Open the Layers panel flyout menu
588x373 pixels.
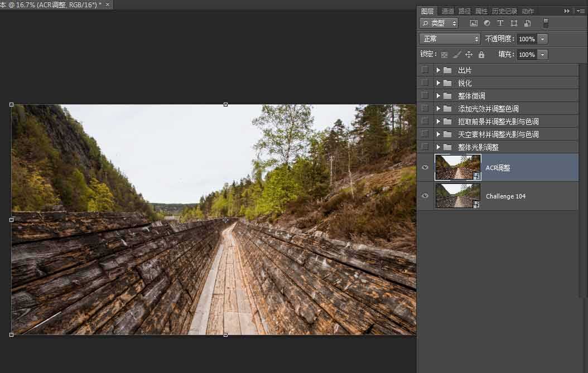(x=581, y=11)
